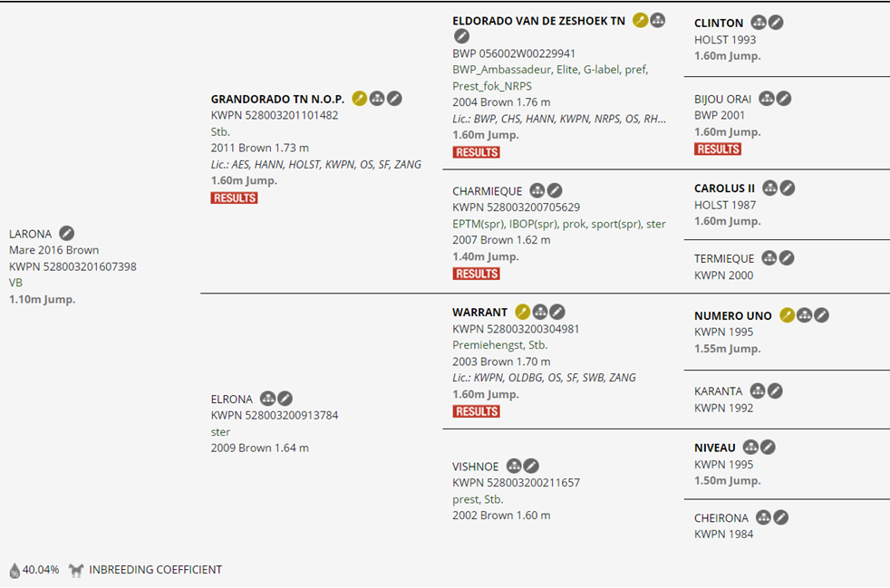This screenshot has height=588, width=890.
Task: Edit ELRONA with its pencil icon
Action: click(285, 399)
